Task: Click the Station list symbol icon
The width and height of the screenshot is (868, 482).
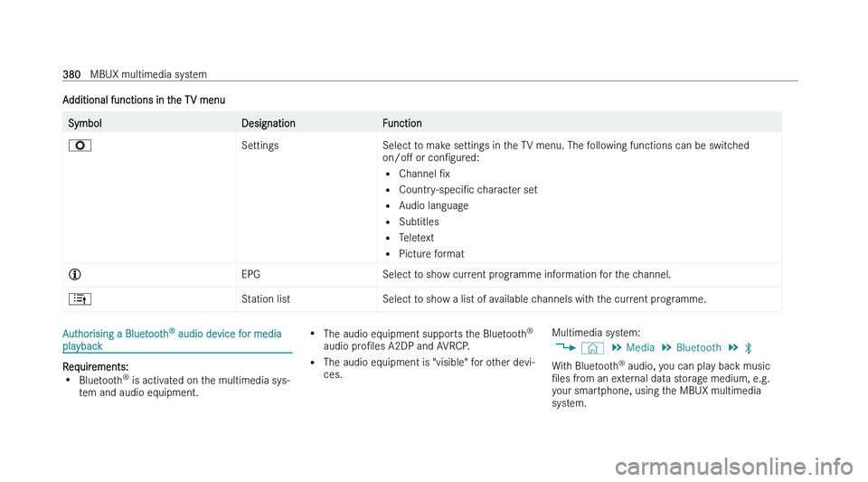Action: 80,299
